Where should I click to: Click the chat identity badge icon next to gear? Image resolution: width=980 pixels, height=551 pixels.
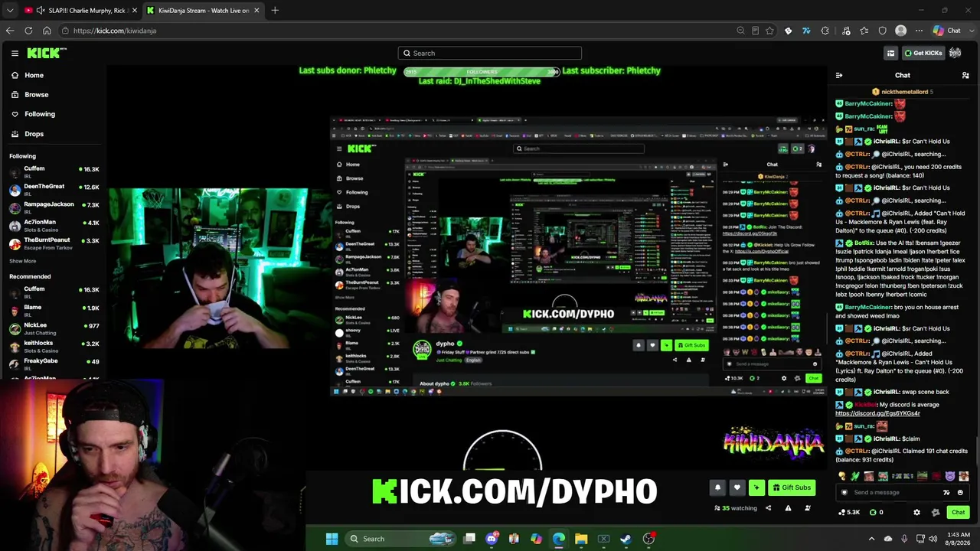(935, 512)
